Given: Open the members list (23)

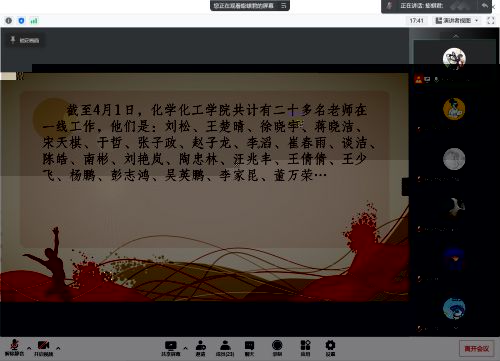Looking at the screenshot, I should (x=225, y=348).
